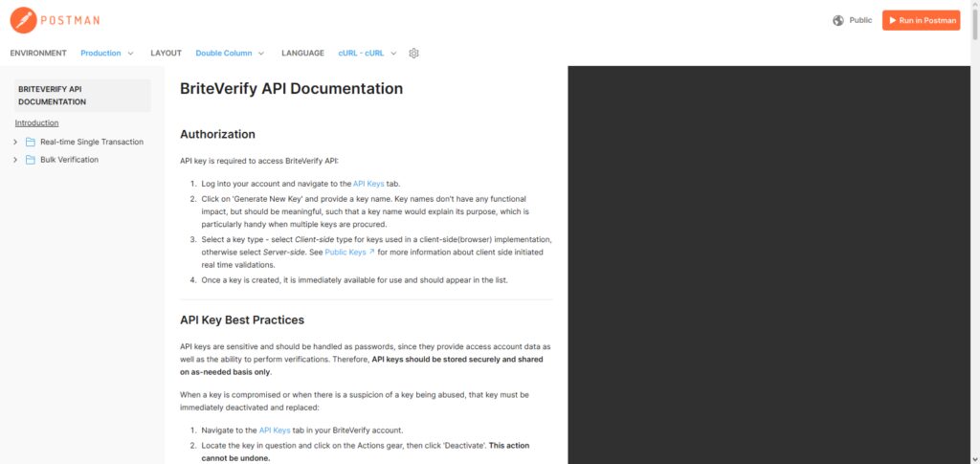Image resolution: width=980 pixels, height=464 pixels.
Task: Click the ENVIRONMENT label
Action: click(x=38, y=53)
